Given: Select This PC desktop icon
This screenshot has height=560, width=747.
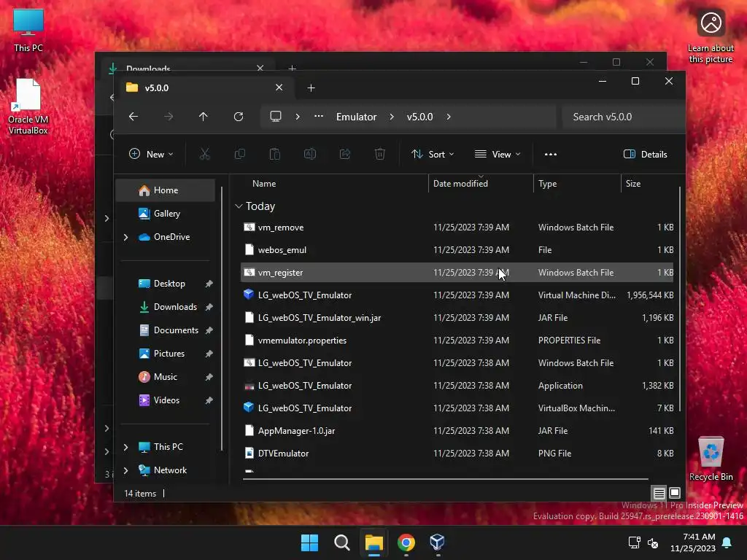Looking at the screenshot, I should [x=28, y=30].
